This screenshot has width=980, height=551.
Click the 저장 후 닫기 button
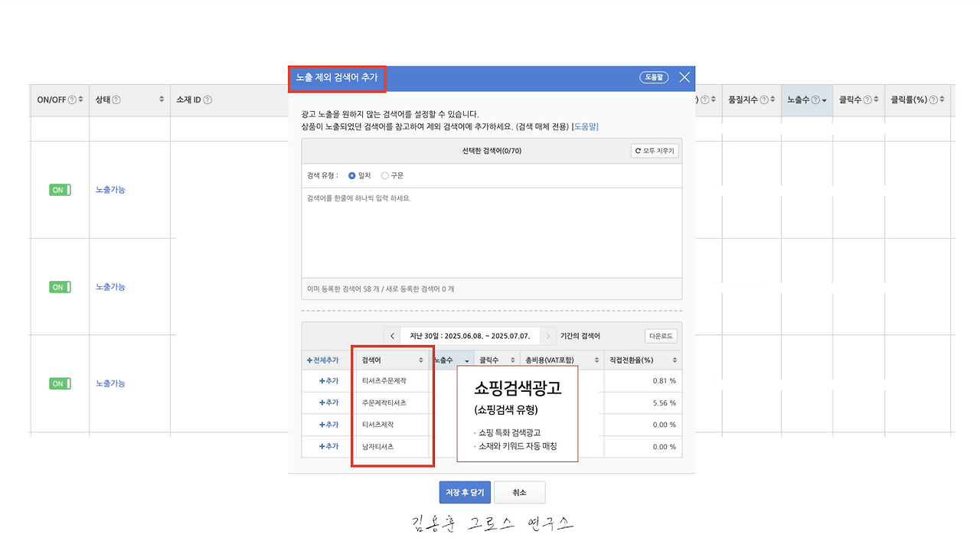coord(465,492)
